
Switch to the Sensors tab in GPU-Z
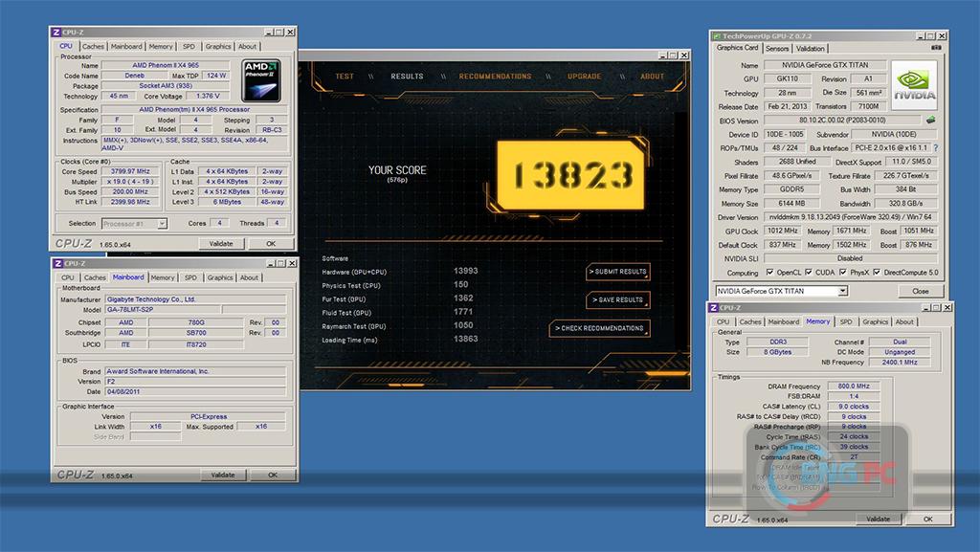coord(777,48)
